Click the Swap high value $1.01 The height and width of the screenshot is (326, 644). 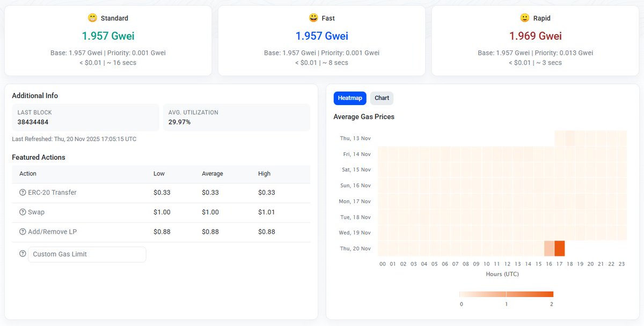(266, 212)
